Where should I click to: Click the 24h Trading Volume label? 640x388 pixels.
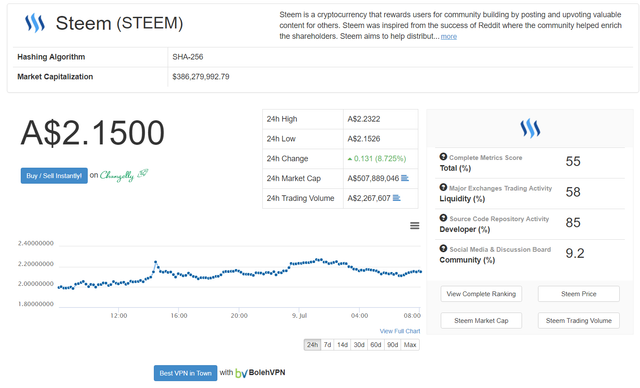(300, 198)
